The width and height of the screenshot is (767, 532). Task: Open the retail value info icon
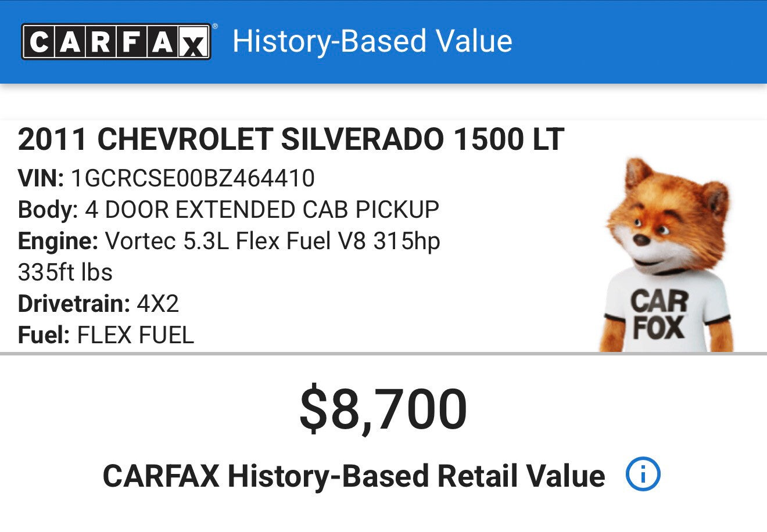(643, 475)
